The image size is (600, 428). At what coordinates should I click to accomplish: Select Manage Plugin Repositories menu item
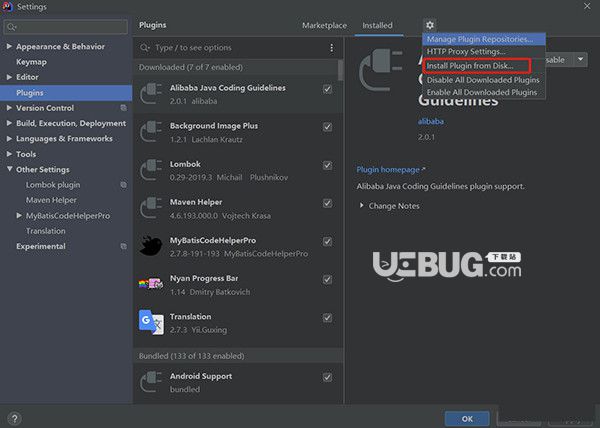(484, 39)
